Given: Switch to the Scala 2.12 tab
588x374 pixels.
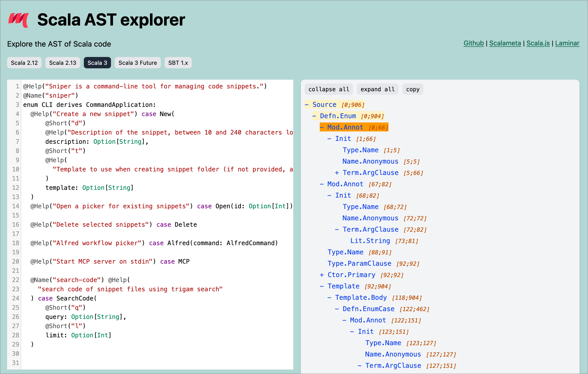Looking at the screenshot, I should 24,63.
